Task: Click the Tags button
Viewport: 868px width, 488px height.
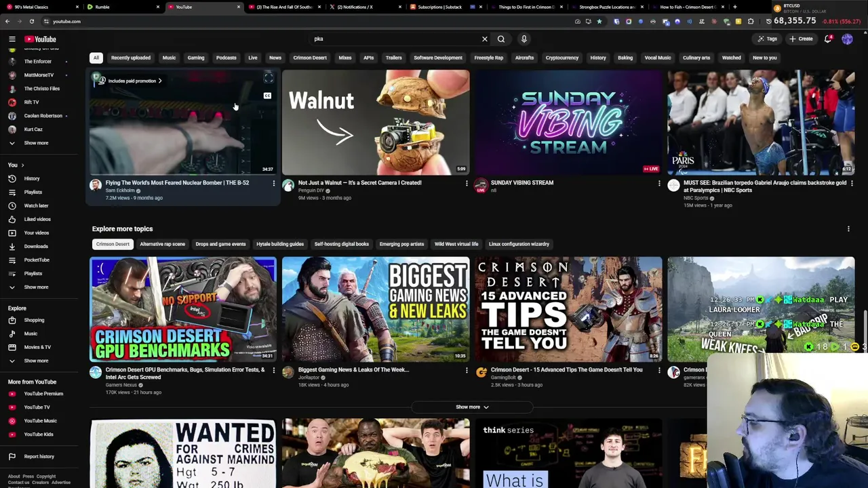Action: click(767, 39)
